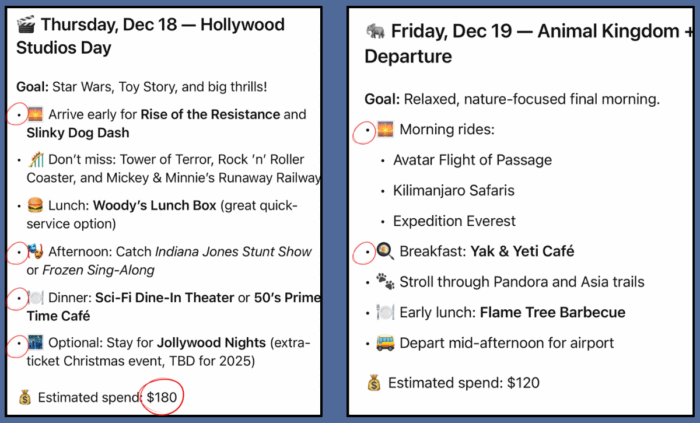Click the burger emoji next to Lunch
The height and width of the screenshot is (423, 700).
35,206
